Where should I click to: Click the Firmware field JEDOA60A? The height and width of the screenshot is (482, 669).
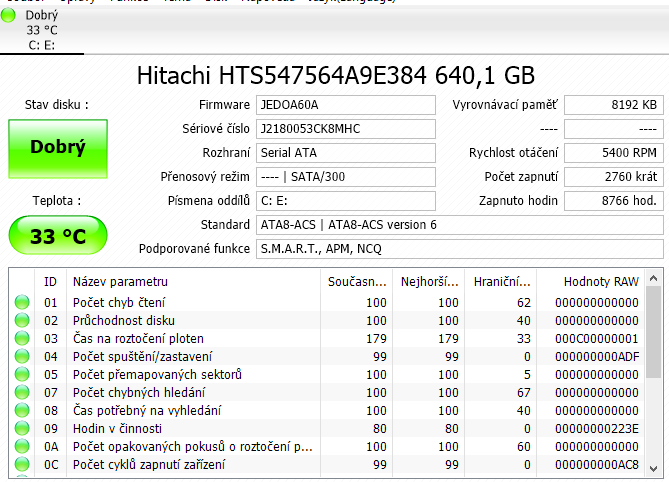tap(346, 105)
